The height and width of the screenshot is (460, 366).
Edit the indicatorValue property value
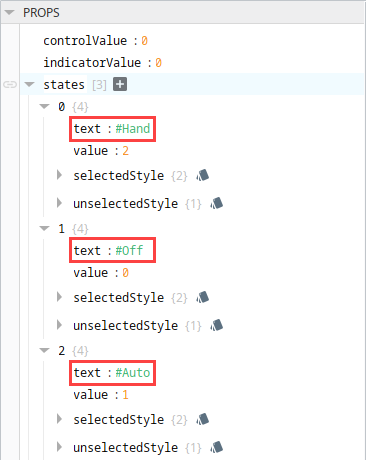click(158, 63)
